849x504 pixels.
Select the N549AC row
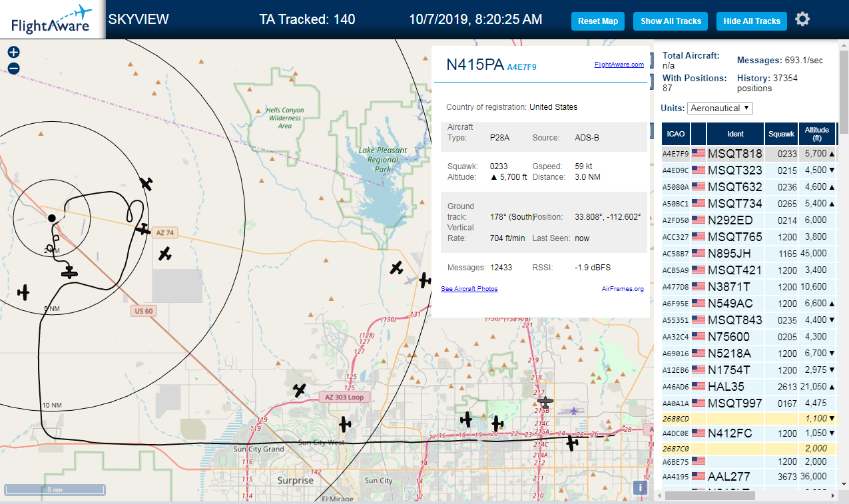[x=748, y=303]
